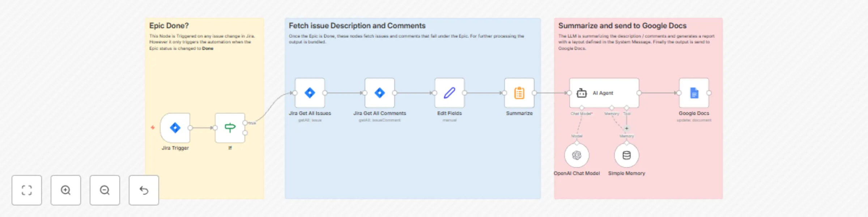Select the Google Docs node

coord(694,93)
